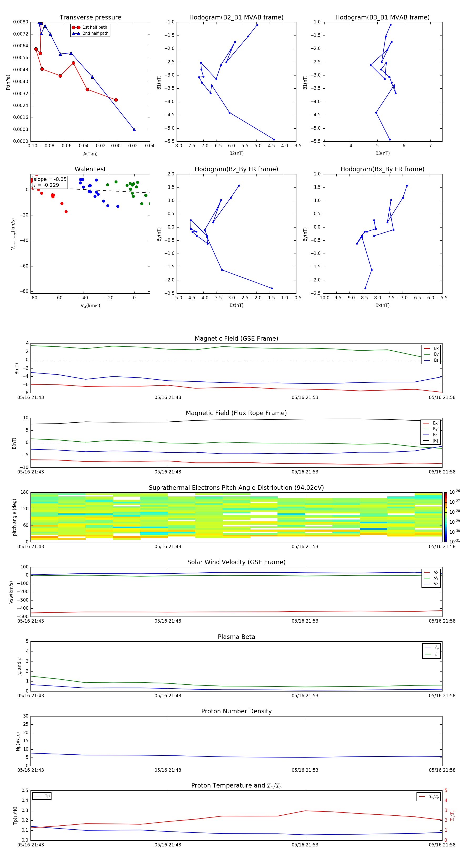Click the 'B2(nT)' x-axis label
Screen dimensions: 473x868
tap(236, 153)
